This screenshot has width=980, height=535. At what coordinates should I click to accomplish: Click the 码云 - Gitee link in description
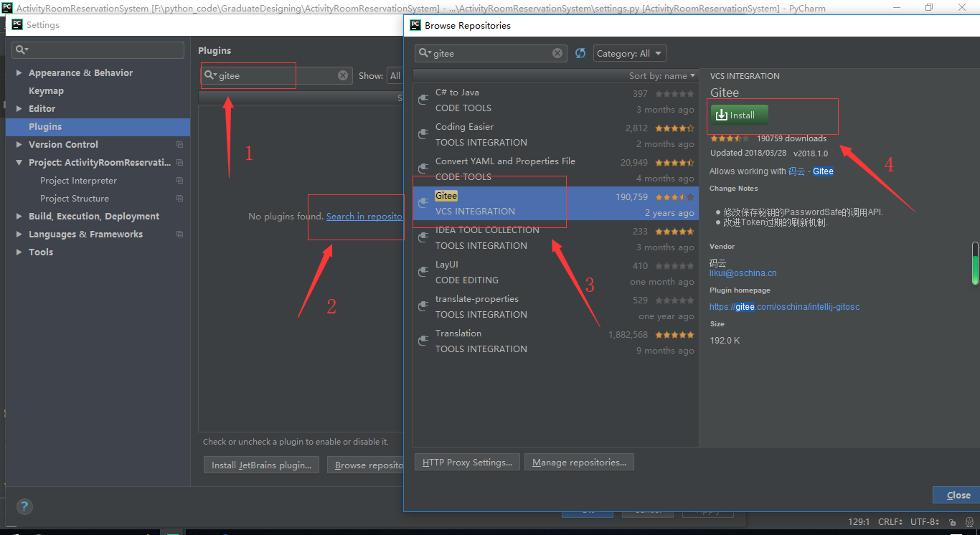811,171
